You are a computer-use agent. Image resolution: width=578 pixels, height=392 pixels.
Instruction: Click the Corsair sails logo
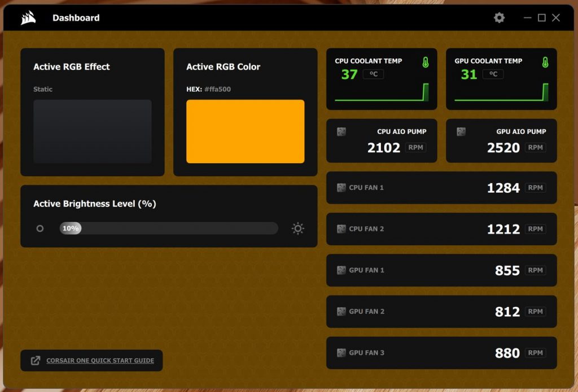tap(28, 18)
